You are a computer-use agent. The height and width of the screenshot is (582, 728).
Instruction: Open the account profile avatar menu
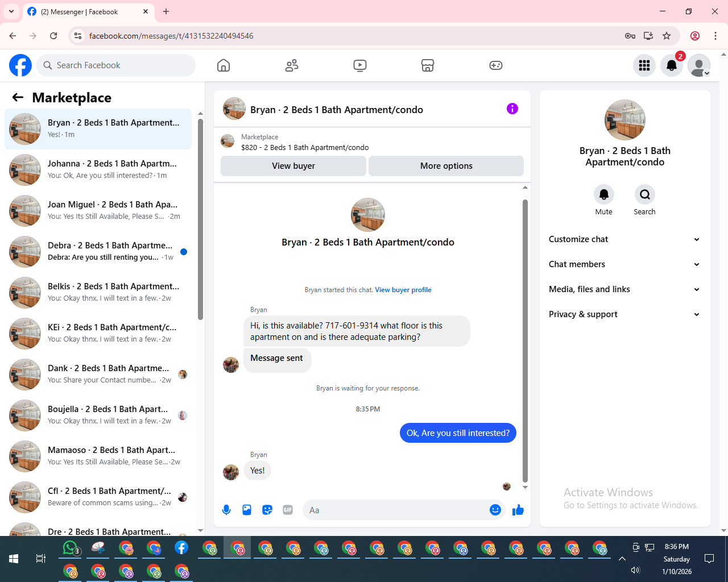click(699, 65)
